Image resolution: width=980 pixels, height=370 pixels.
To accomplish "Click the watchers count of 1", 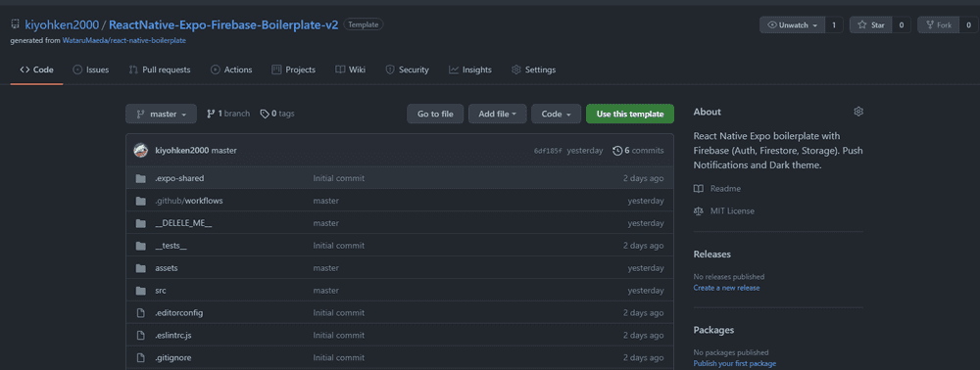I will [x=834, y=24].
